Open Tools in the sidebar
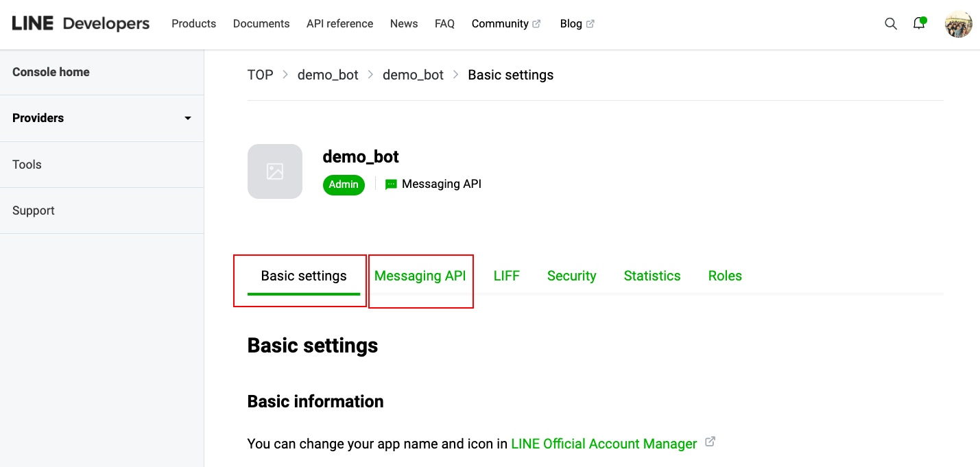Viewport: 980px width, 467px height. click(x=27, y=165)
